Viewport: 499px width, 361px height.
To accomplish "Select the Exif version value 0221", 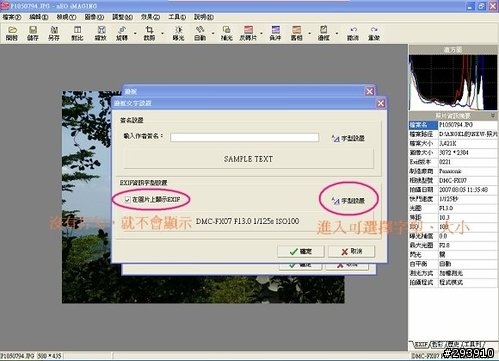I will [445, 162].
